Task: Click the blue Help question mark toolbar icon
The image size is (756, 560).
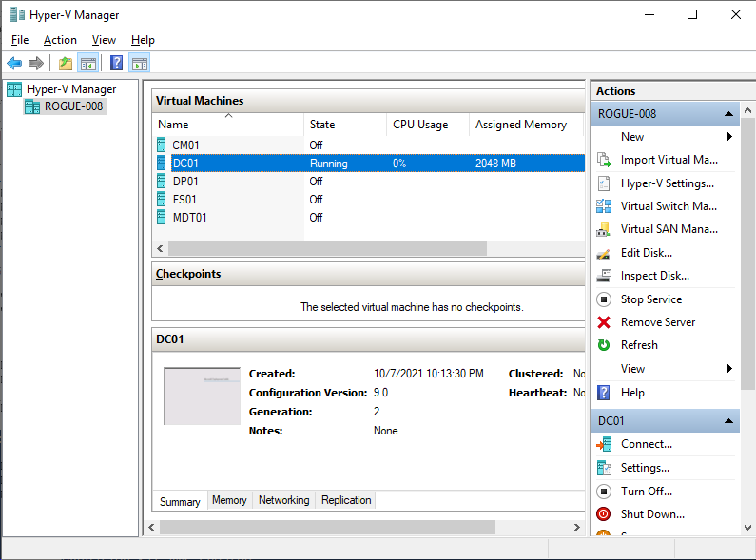Action: coord(117,63)
